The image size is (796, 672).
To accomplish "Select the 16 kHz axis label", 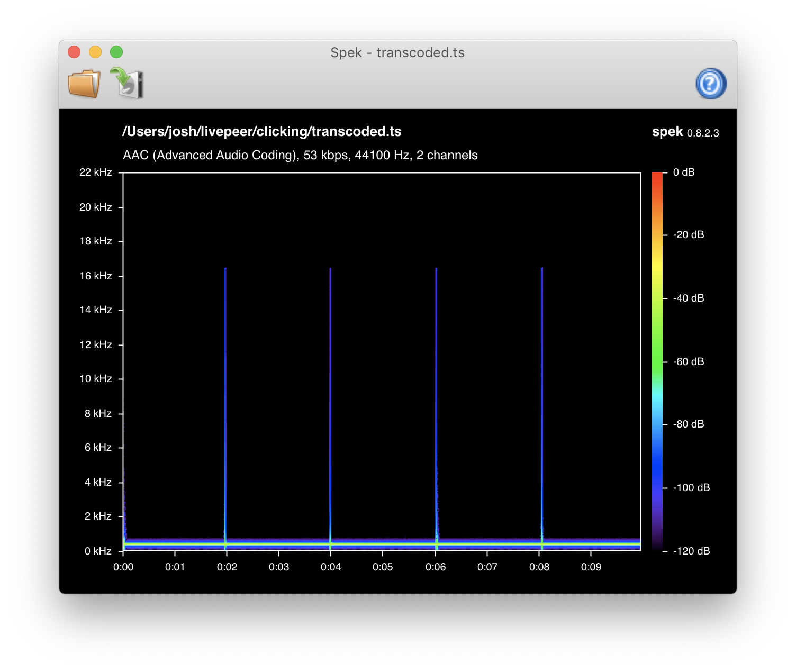I will tap(96, 276).
